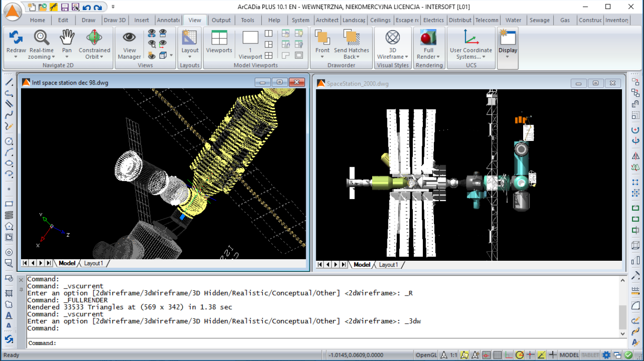Open the Output ribbon tab
The width and height of the screenshot is (644, 361).
(x=221, y=20)
